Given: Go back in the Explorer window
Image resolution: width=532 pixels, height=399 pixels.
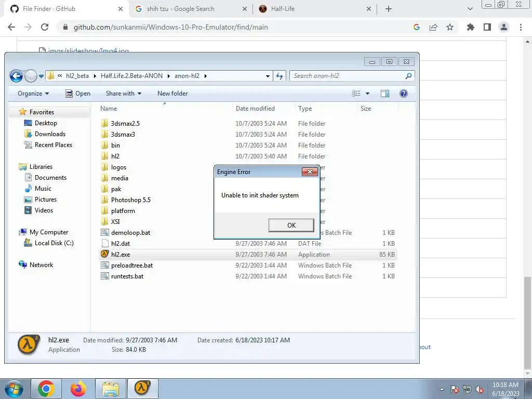Looking at the screenshot, I should (x=16, y=76).
